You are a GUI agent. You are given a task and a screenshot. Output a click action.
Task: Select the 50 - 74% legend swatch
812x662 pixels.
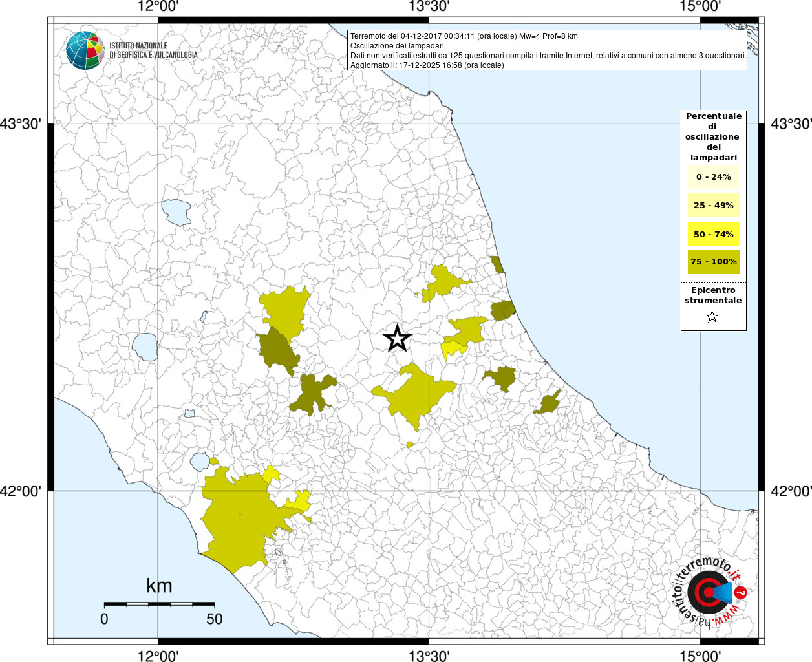[x=713, y=234]
